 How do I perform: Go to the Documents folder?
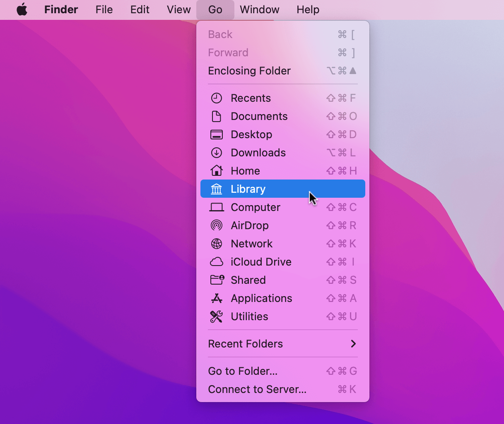pyautogui.click(x=283, y=116)
